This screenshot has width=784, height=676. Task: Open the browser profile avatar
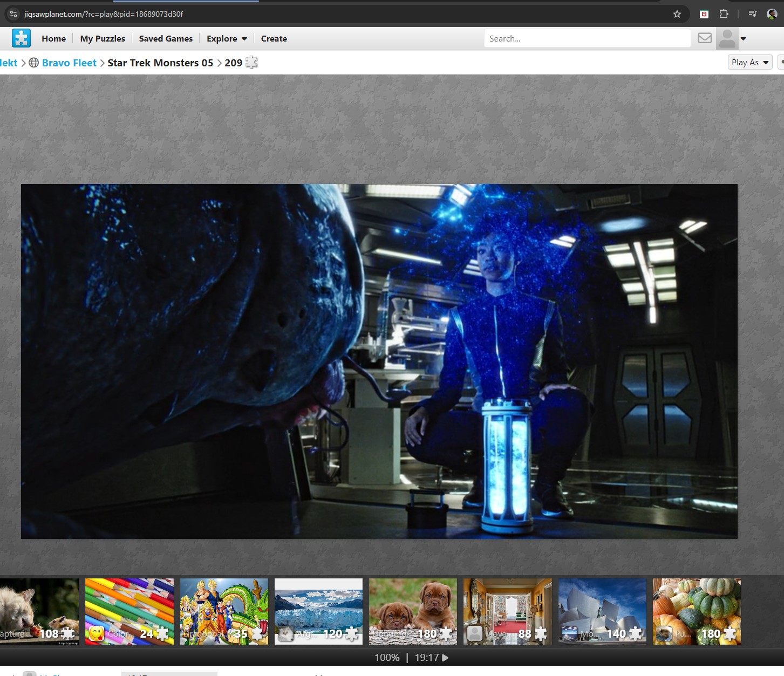click(772, 14)
